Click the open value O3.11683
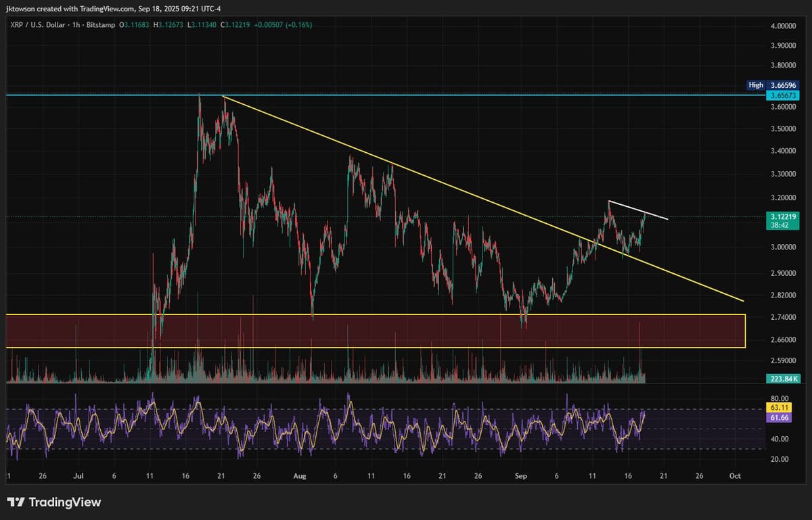This screenshot has height=520, width=812. pos(133,25)
